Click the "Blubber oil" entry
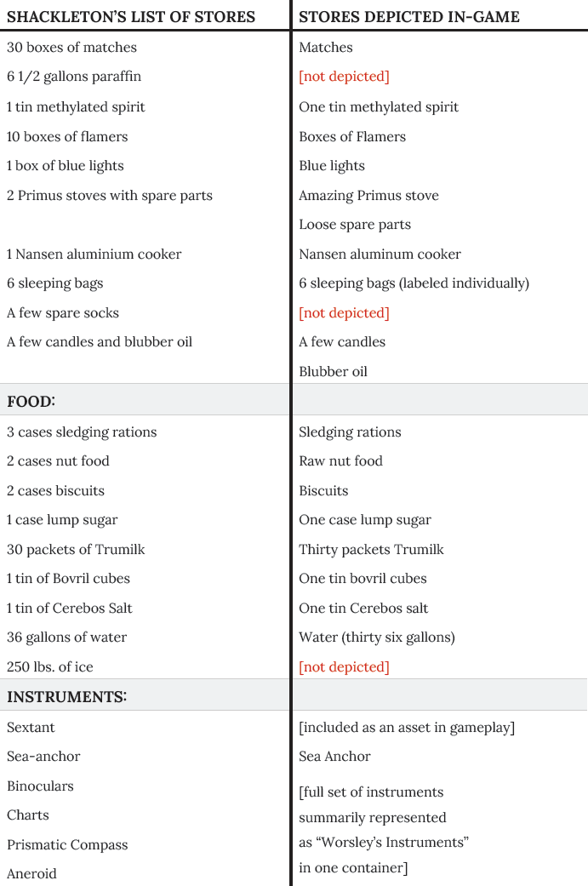Image resolution: width=588 pixels, height=886 pixels. (333, 372)
